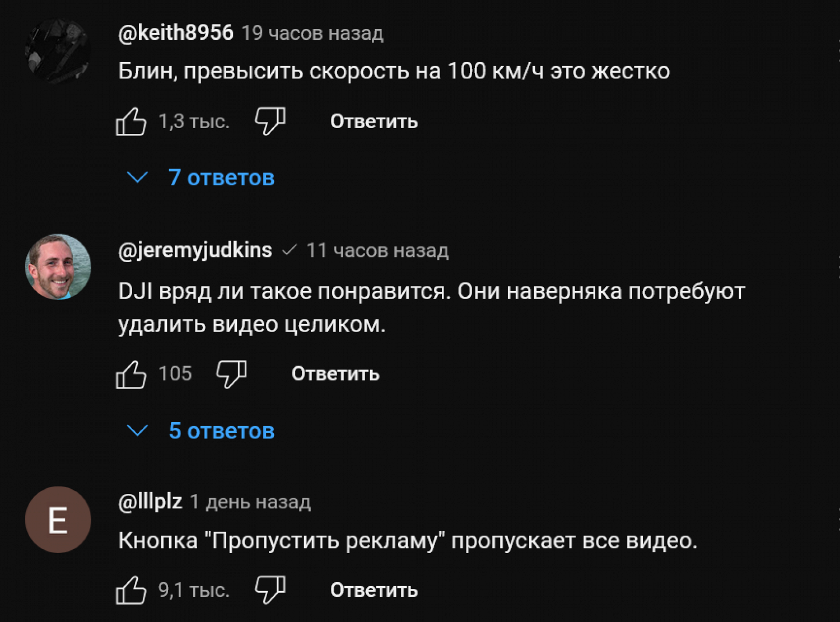The height and width of the screenshot is (622, 840).
Task: Click the verified checkmark next to @jeremyjudkins
Action: click(x=289, y=250)
